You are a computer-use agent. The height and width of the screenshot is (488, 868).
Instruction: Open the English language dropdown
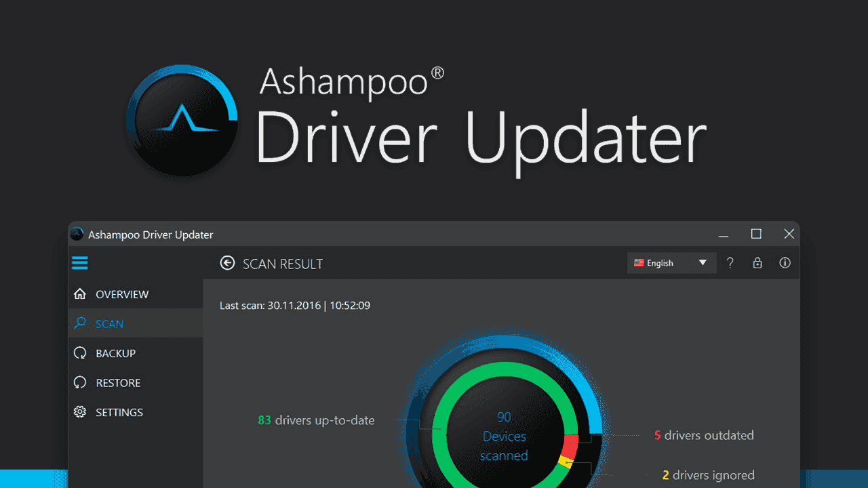pyautogui.click(x=671, y=263)
